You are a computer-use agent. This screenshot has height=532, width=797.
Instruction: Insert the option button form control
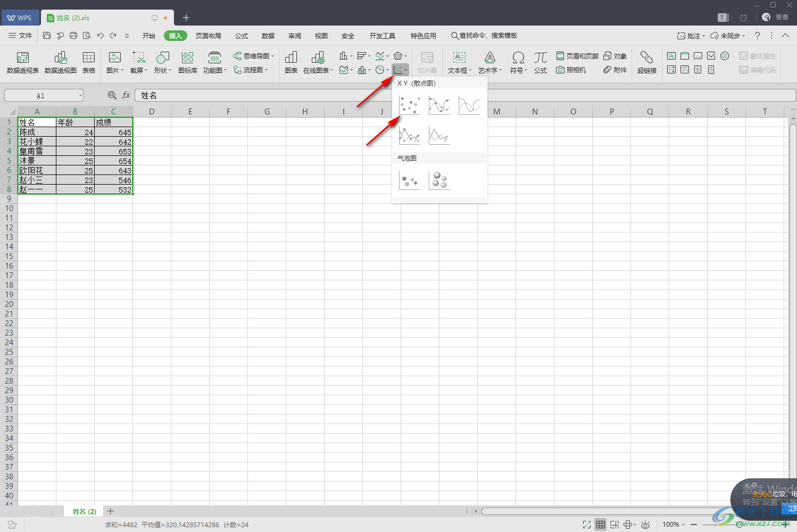tap(725, 56)
